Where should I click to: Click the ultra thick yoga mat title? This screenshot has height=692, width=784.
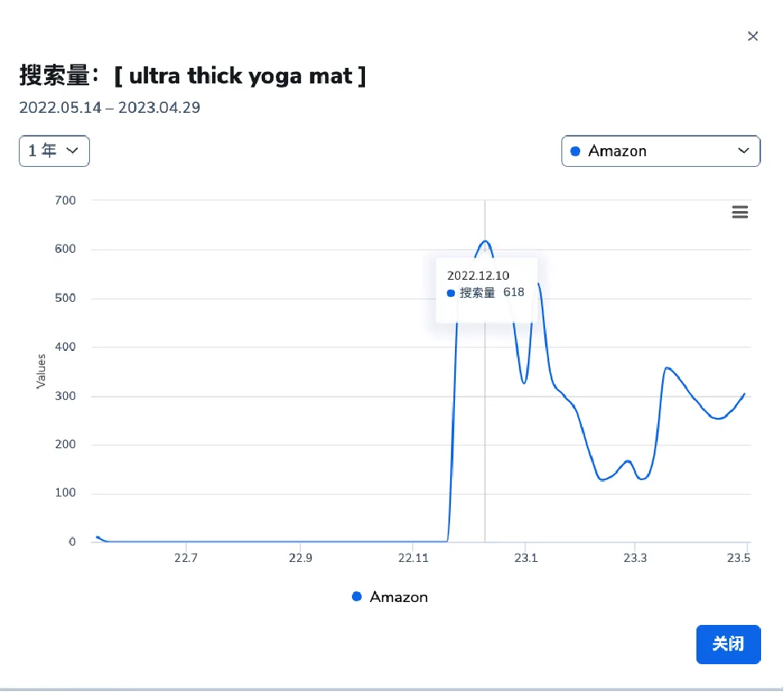240,76
